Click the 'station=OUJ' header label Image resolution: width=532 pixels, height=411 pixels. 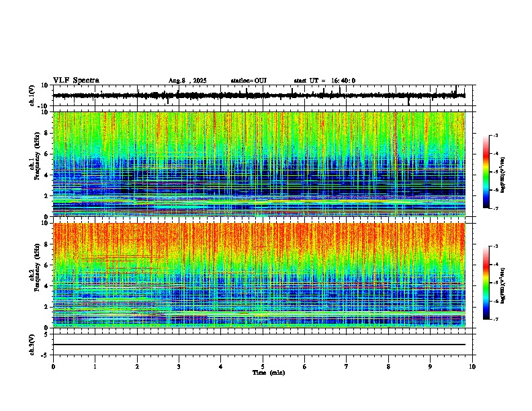click(249, 81)
